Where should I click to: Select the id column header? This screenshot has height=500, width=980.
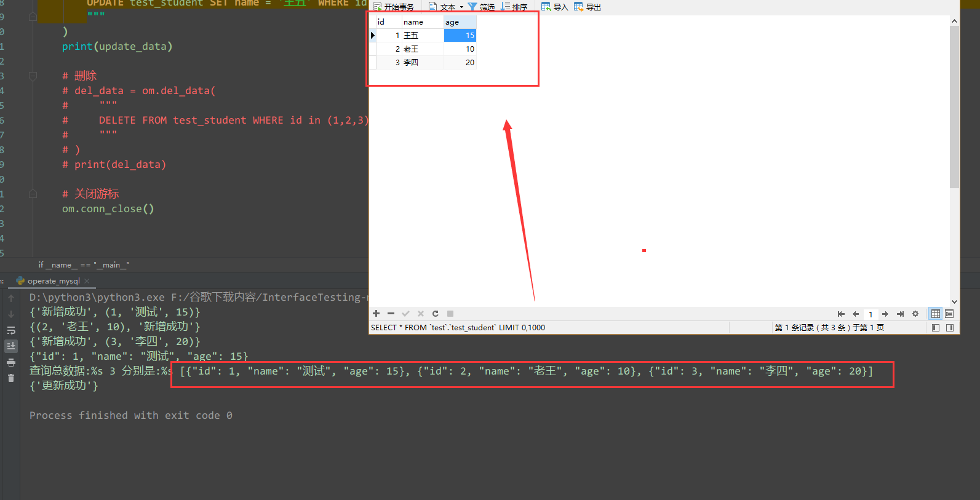tap(388, 22)
